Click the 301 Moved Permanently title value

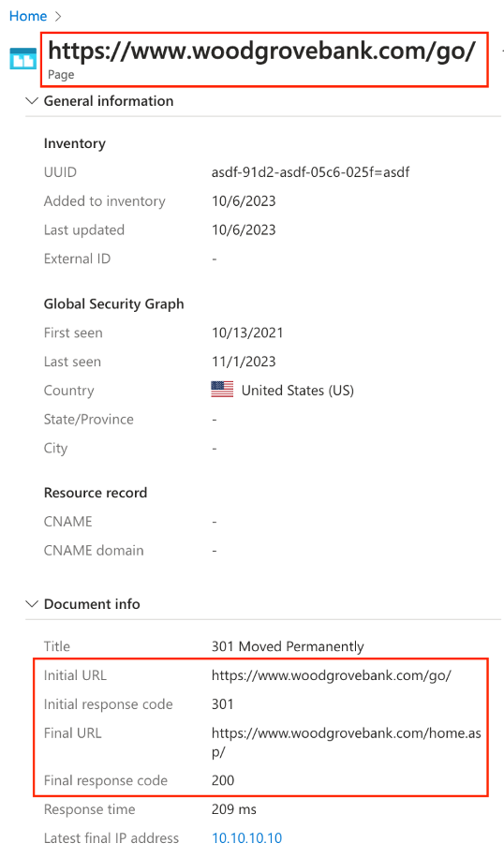point(288,646)
